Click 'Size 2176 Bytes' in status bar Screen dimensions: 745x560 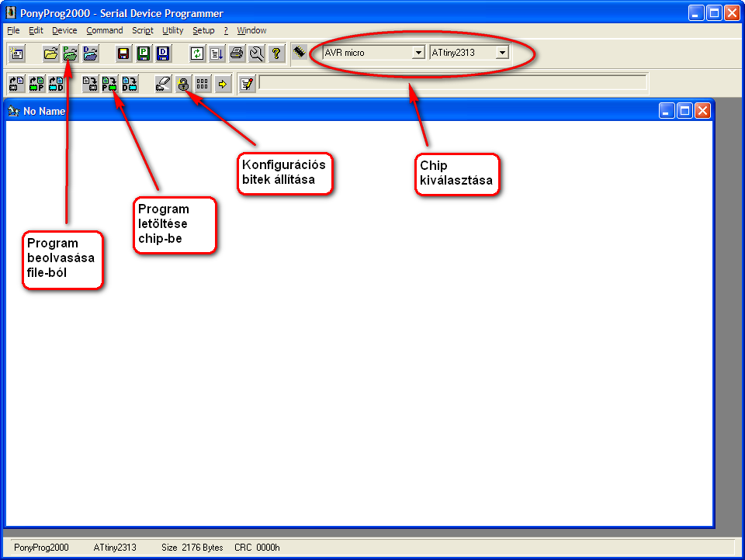[x=192, y=547]
